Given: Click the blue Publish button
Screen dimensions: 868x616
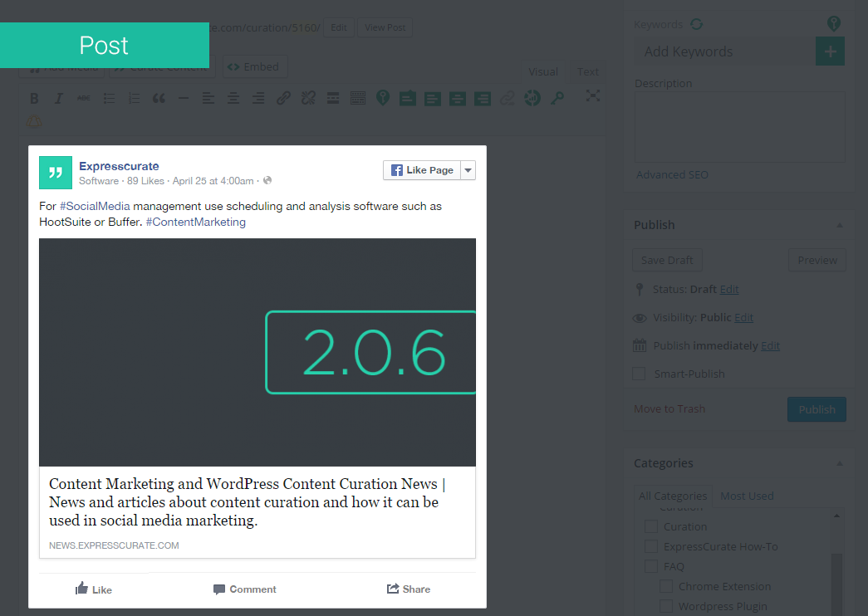Looking at the screenshot, I should (x=817, y=409).
